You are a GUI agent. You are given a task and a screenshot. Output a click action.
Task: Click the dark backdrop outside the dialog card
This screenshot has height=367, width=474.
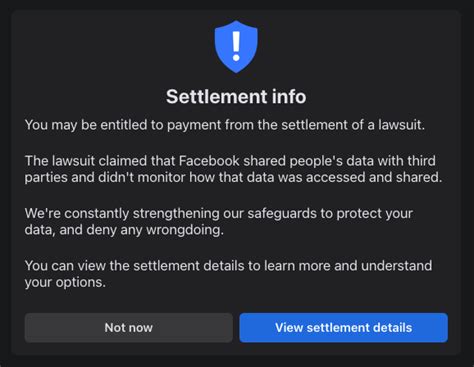coord(5,183)
